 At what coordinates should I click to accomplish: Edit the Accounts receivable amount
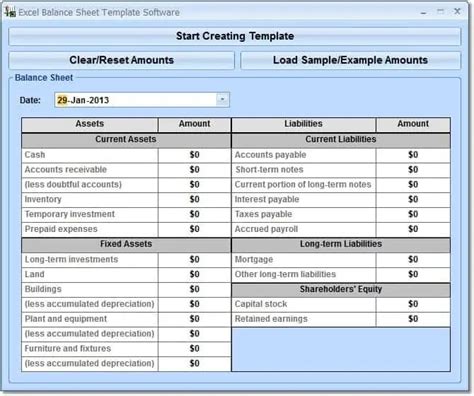[194, 170]
